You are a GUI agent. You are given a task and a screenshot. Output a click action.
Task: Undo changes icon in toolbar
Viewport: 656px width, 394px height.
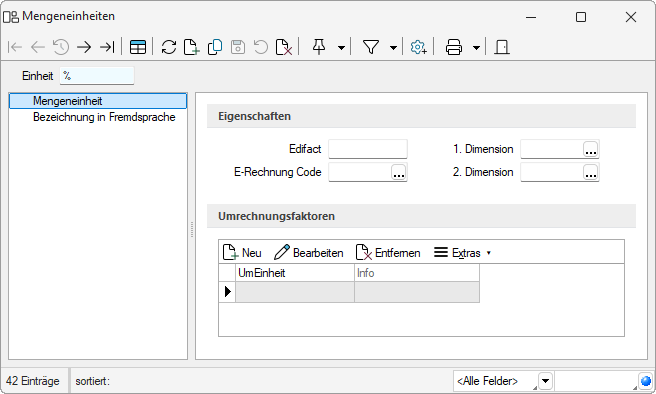pyautogui.click(x=261, y=47)
